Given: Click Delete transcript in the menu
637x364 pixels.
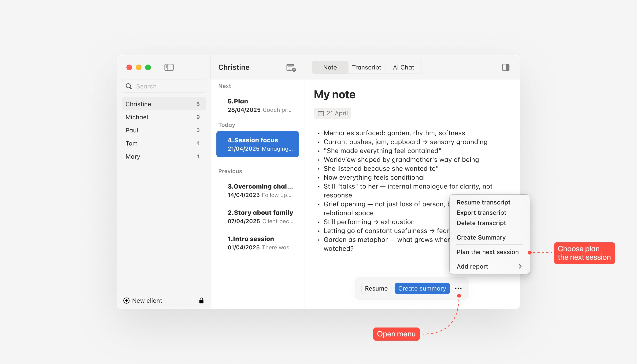Looking at the screenshot, I should pyautogui.click(x=481, y=223).
